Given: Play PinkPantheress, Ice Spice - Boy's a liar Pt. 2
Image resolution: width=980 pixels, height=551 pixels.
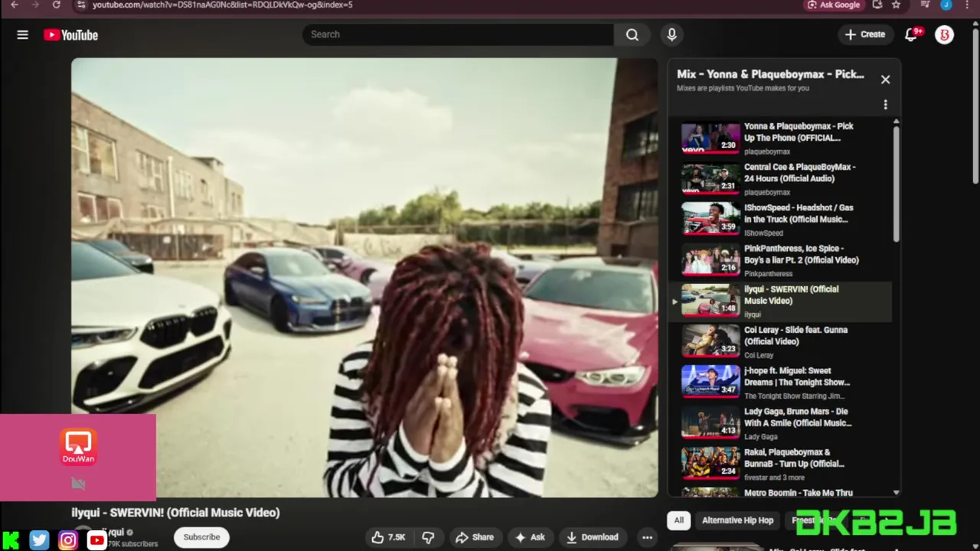Looking at the screenshot, I should click(779, 260).
